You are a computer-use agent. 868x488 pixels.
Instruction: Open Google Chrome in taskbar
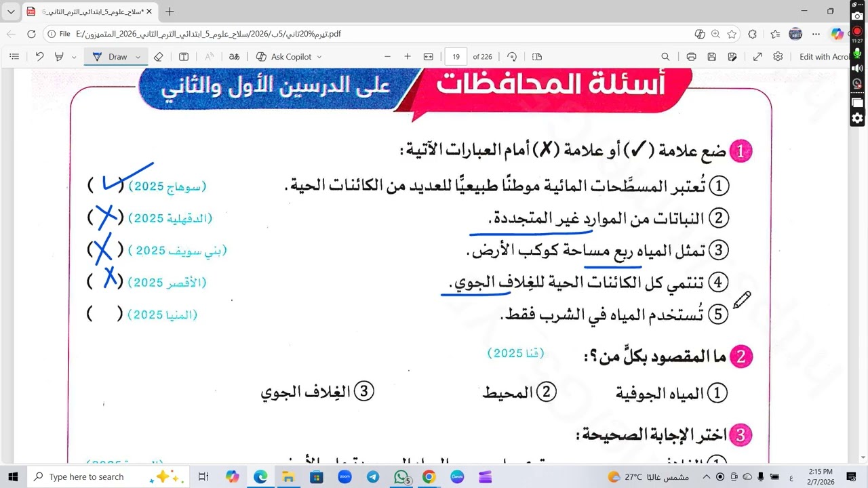point(429,477)
